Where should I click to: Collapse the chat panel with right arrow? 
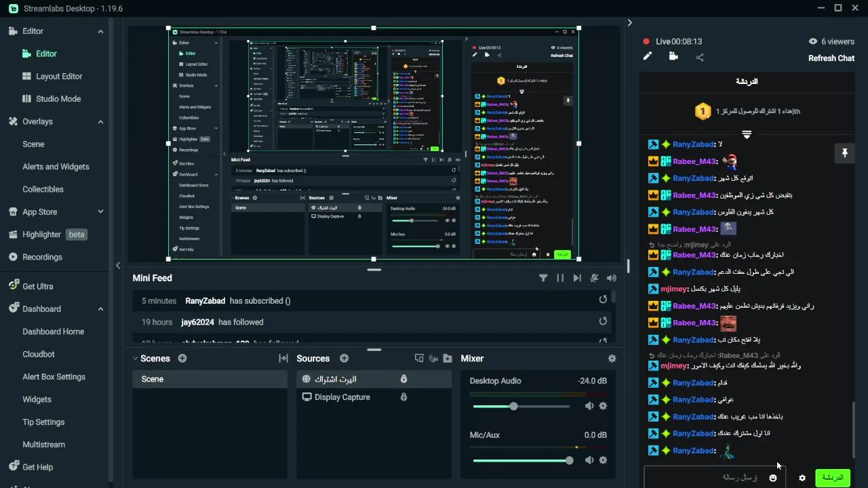629,23
